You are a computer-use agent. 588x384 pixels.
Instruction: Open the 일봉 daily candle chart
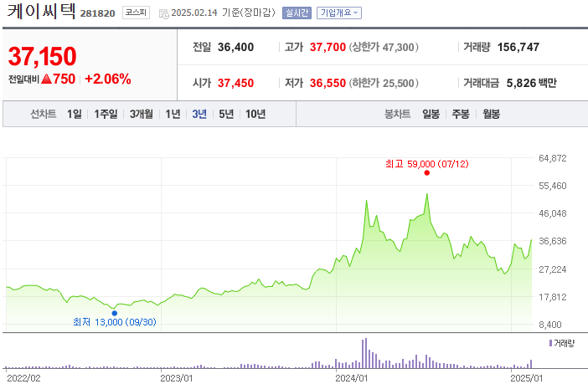[x=431, y=114]
